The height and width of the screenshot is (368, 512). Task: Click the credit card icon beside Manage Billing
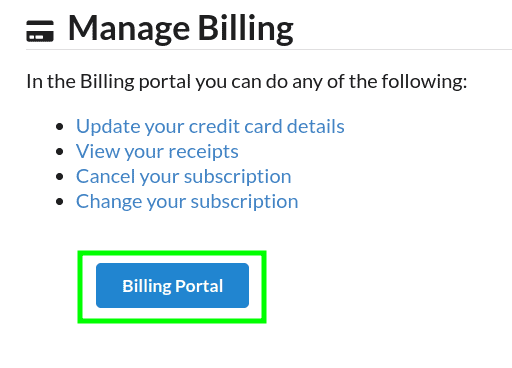(x=40, y=31)
